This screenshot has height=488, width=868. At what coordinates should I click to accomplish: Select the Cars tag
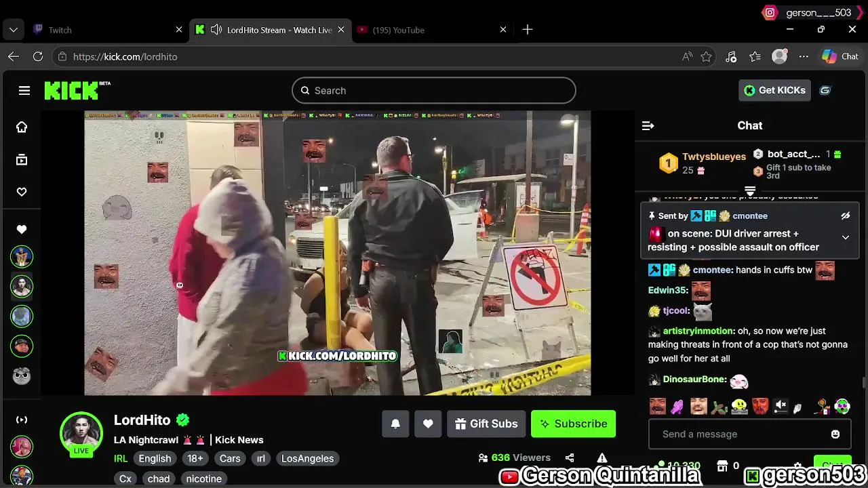pos(230,458)
